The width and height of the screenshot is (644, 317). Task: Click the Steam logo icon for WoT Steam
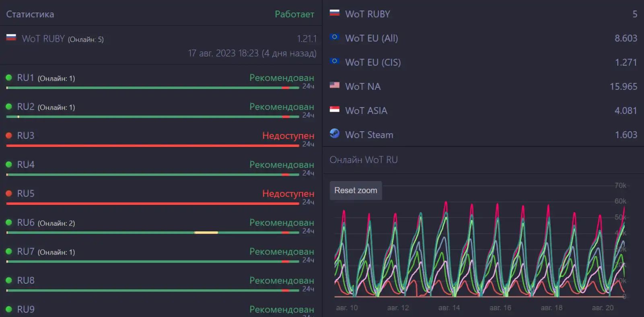point(335,133)
